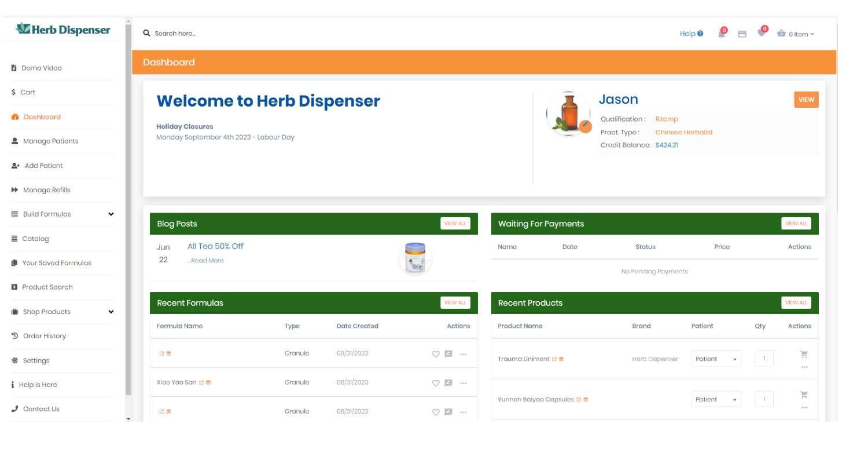Click the sidebar scroll-down arrow
Viewport: 868px width, 464px height.
point(128,418)
